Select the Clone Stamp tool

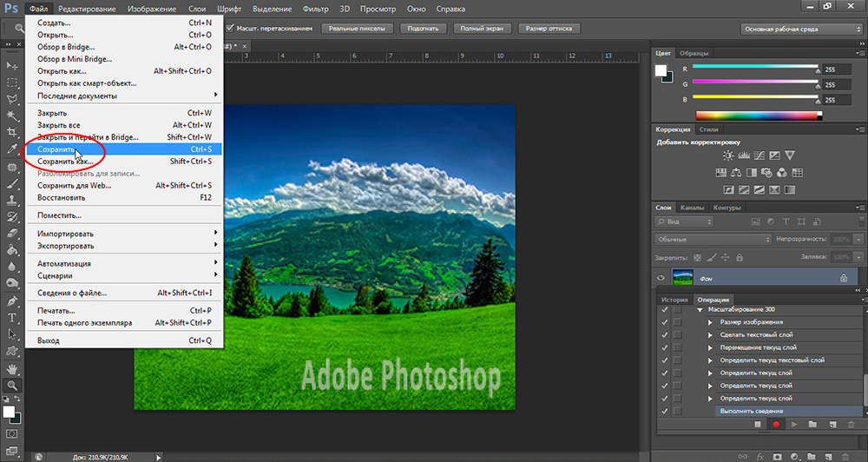pos(11,200)
